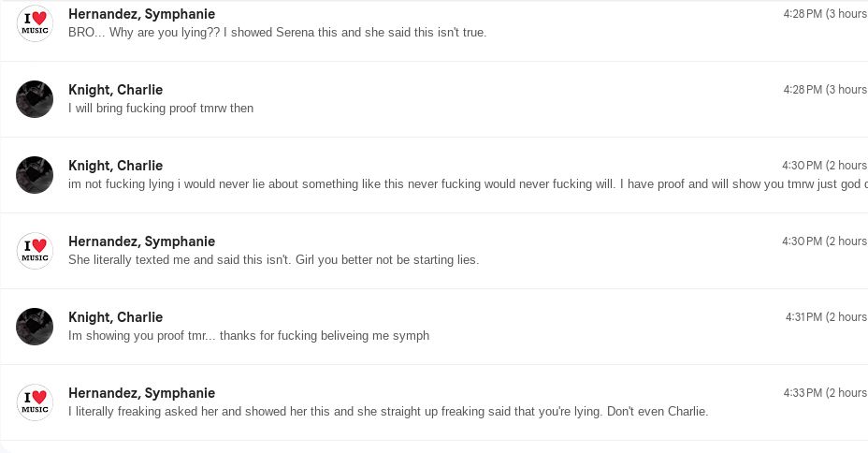
Task: Click Knight, Charlie name above "proof tmrw then"
Action: point(115,90)
